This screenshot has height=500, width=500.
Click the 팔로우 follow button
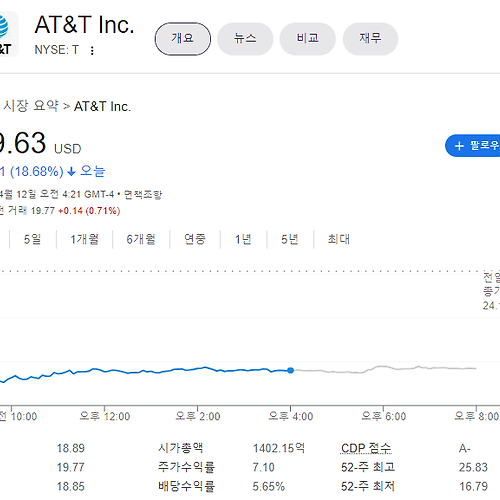[x=473, y=146]
